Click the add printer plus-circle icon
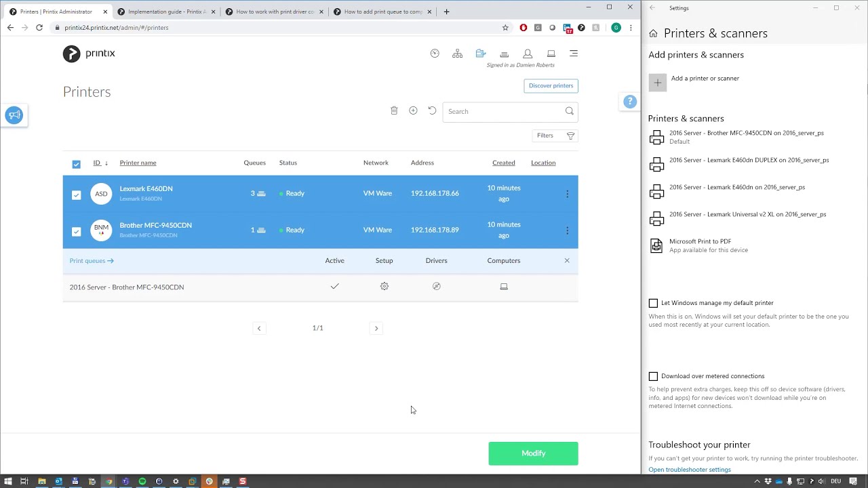The height and width of the screenshot is (488, 868). [413, 110]
